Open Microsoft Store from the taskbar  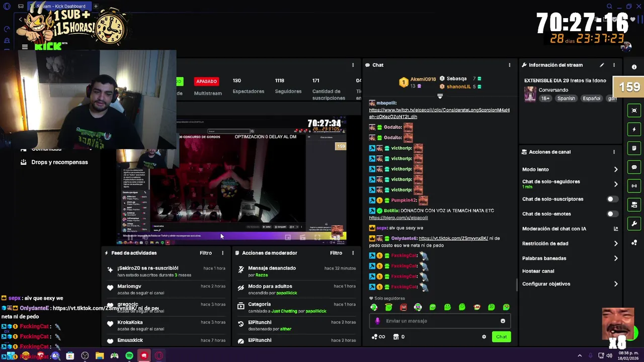(x=70, y=356)
